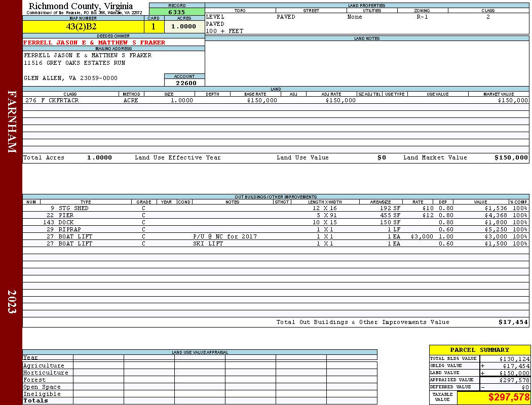Screen dimensions: 532x405
Task: Click the class value 2
Action: [488, 17]
